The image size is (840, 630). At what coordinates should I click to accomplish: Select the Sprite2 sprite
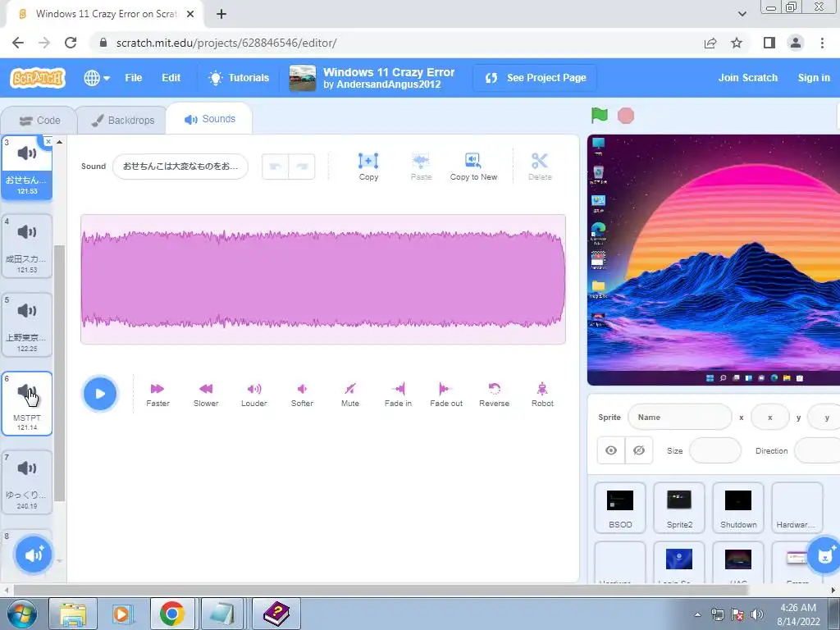click(x=679, y=508)
